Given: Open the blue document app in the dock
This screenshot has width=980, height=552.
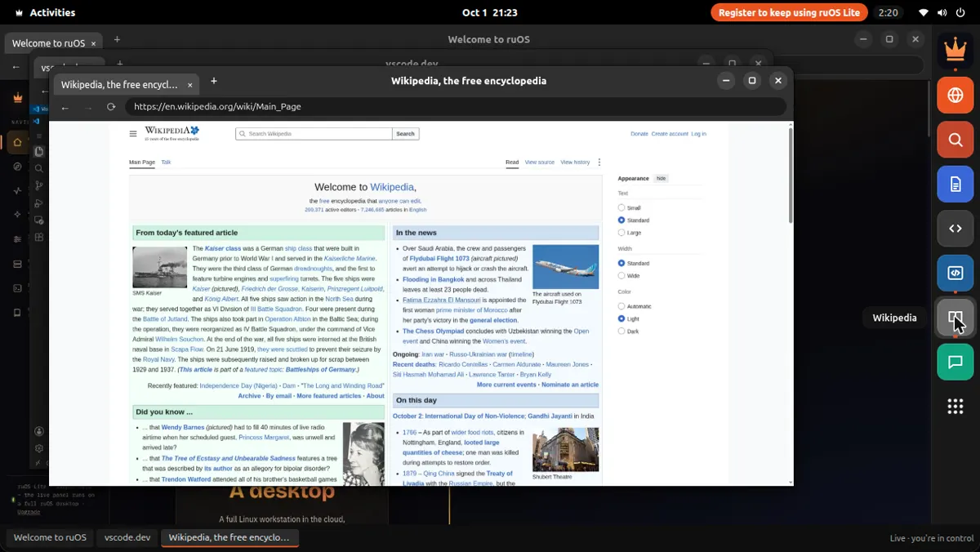Looking at the screenshot, I should (x=955, y=185).
